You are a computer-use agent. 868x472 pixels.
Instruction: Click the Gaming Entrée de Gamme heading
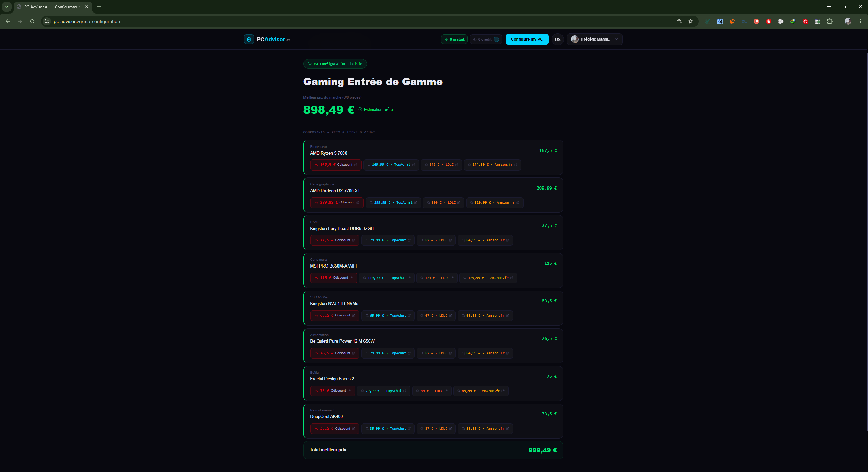[x=373, y=82]
